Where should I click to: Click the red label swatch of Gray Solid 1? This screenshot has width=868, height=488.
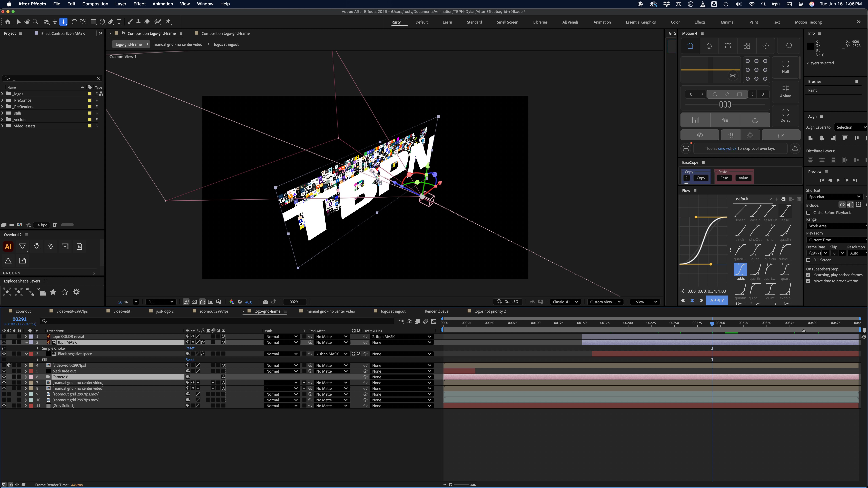[31, 405]
